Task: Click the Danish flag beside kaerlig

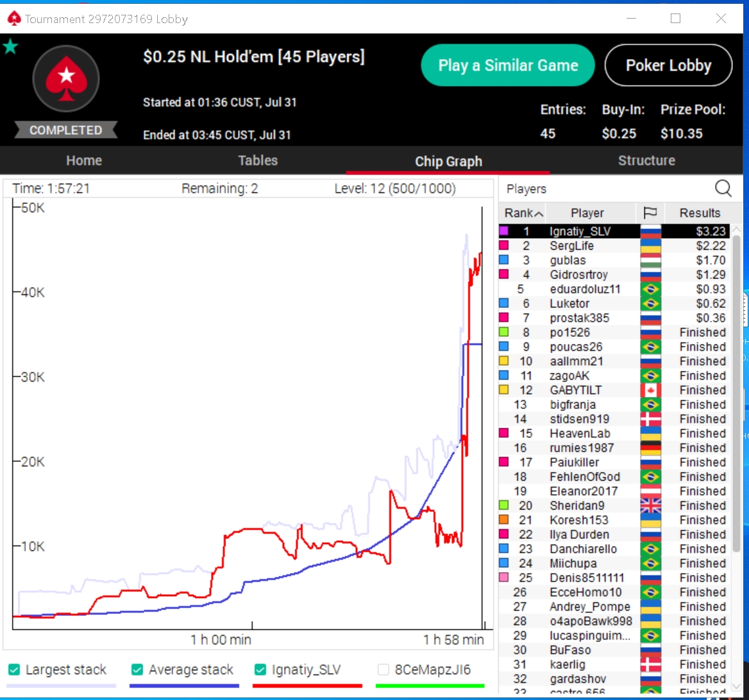Action: coord(651,664)
